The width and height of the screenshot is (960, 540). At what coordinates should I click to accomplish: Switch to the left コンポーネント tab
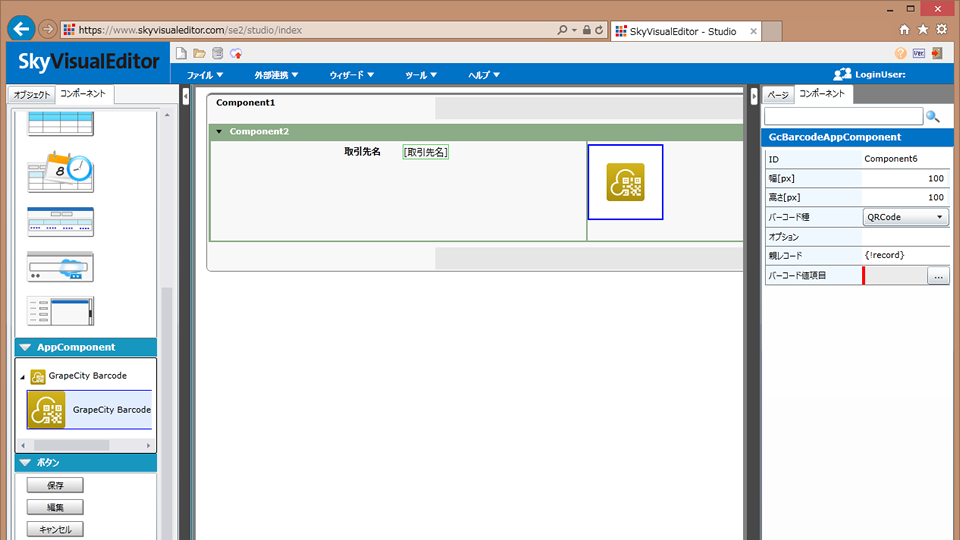(83, 94)
